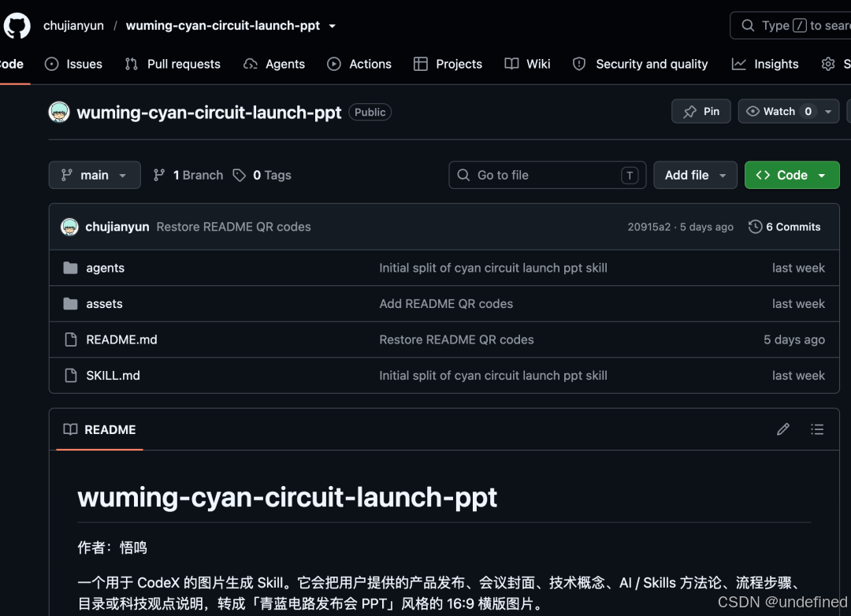Click the repository owner avatar beside the title
851x616 pixels.
tap(59, 113)
